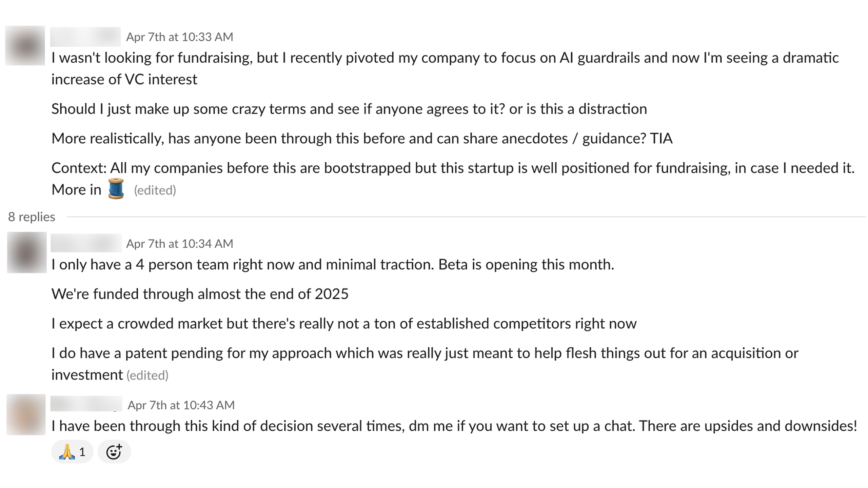The image size is (868, 488).
Task: Click the blurred username at 10:33 AM
Action: [85, 37]
